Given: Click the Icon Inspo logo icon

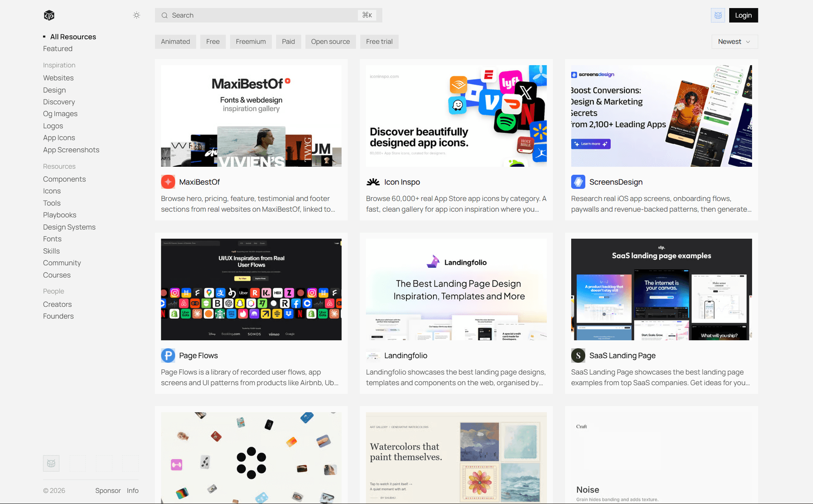Looking at the screenshot, I should (x=373, y=182).
